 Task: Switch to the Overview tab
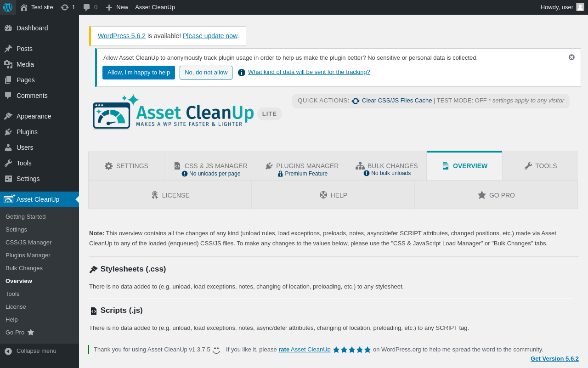464,166
